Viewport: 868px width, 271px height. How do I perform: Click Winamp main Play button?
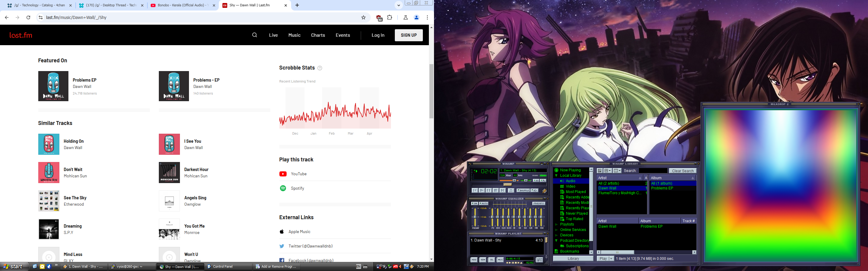point(482,191)
